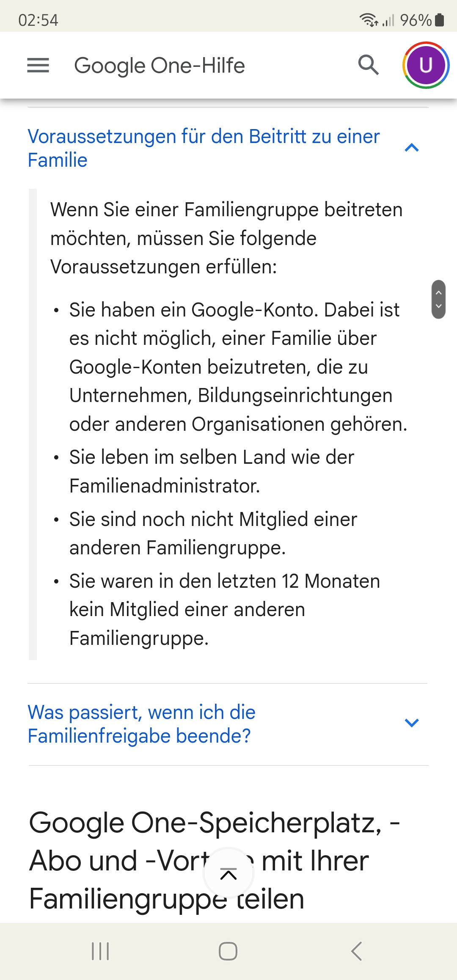Tap the Android recent apps icon

[x=100, y=951]
